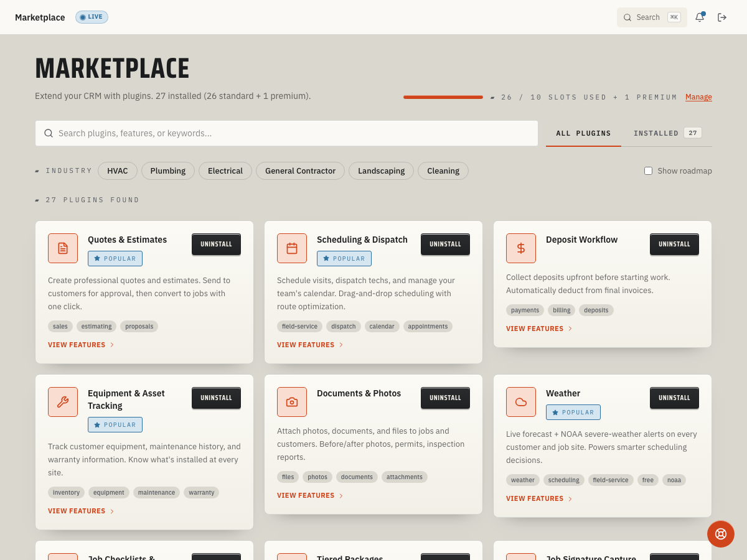Click the Documents & Photos camera icon
Image resolution: width=747 pixels, height=560 pixels.
pos(292,402)
